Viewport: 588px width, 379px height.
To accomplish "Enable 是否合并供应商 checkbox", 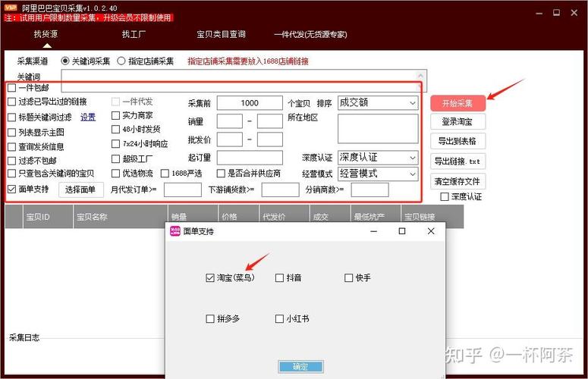I will pos(221,174).
